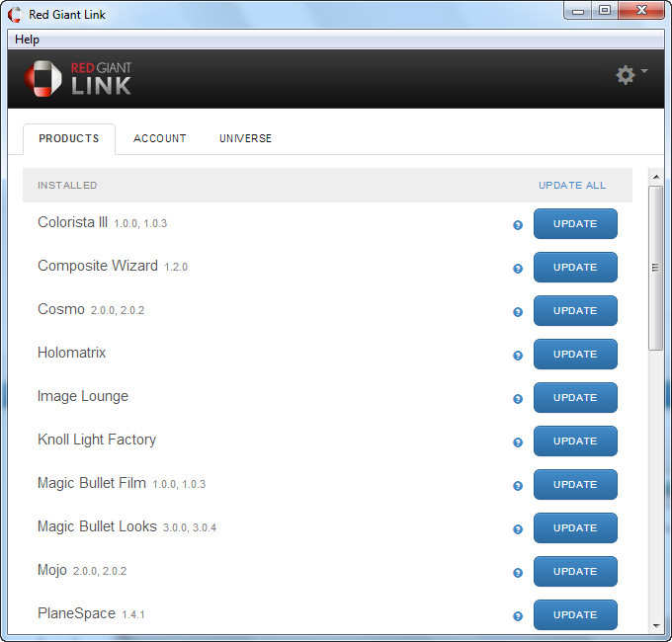
Task: Update Cosmo
Action: [x=575, y=310]
